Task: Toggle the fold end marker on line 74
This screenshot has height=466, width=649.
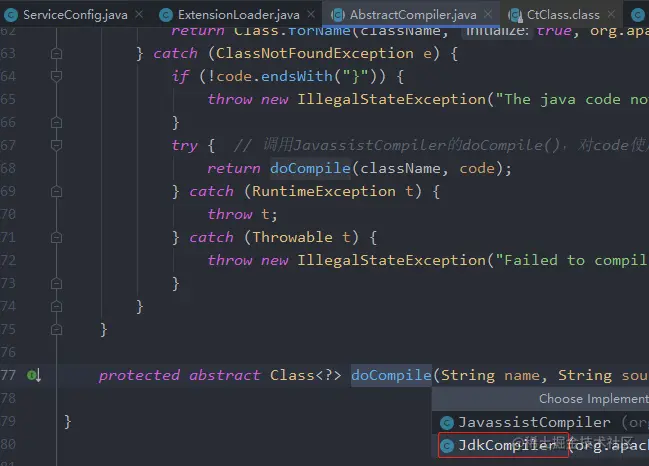Action: point(56,306)
